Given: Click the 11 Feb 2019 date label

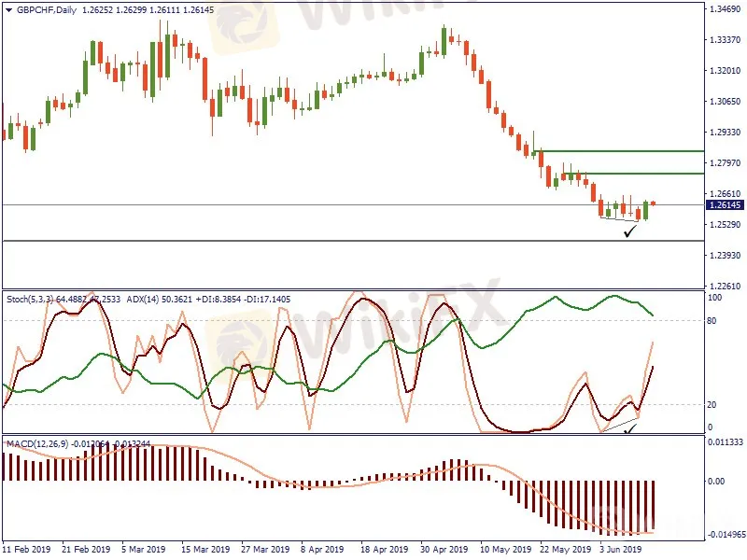Looking at the screenshot, I should click(x=26, y=549).
